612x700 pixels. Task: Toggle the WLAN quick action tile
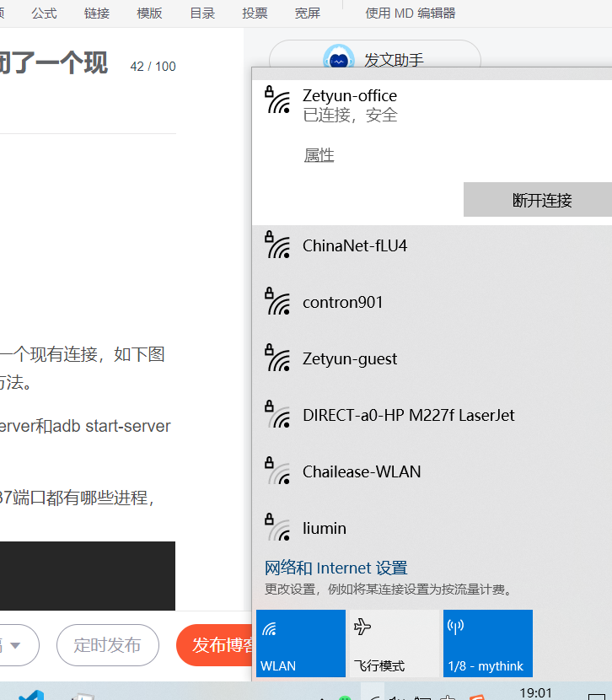(300, 643)
